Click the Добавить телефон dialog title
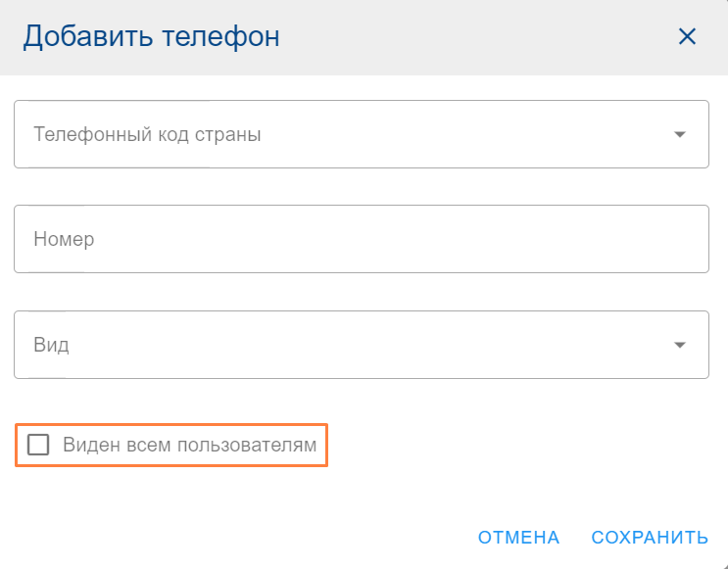The width and height of the screenshot is (728, 569). (152, 37)
